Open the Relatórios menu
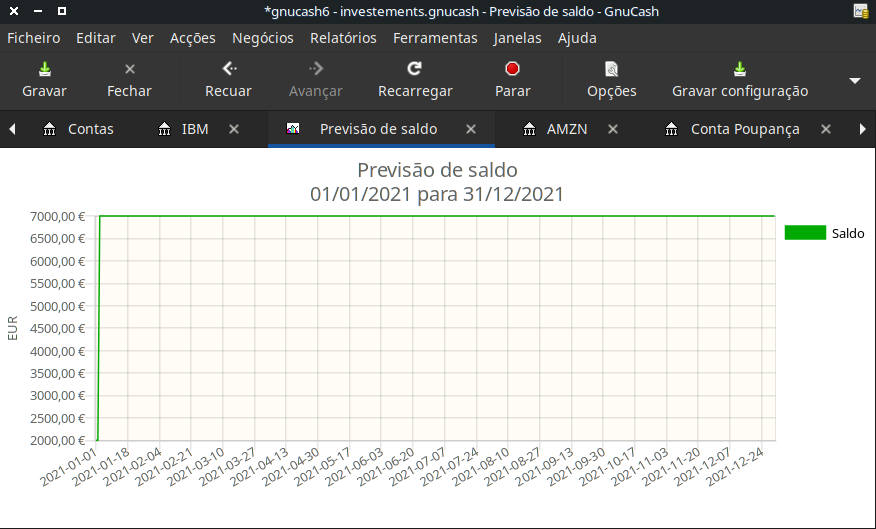876x529 pixels. 343,38
